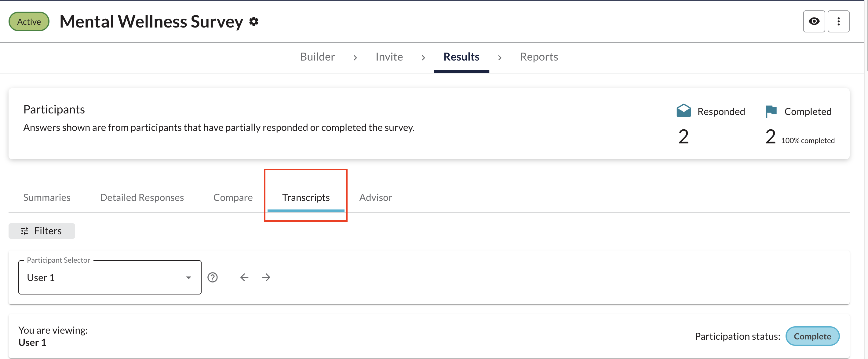Go to the Builder step

pyautogui.click(x=317, y=57)
